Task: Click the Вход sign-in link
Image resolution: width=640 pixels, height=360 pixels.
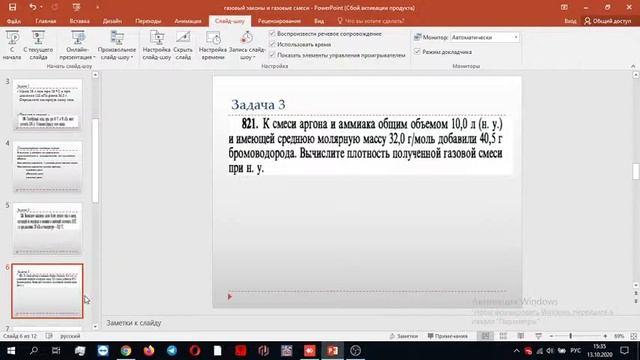Action: (570, 21)
